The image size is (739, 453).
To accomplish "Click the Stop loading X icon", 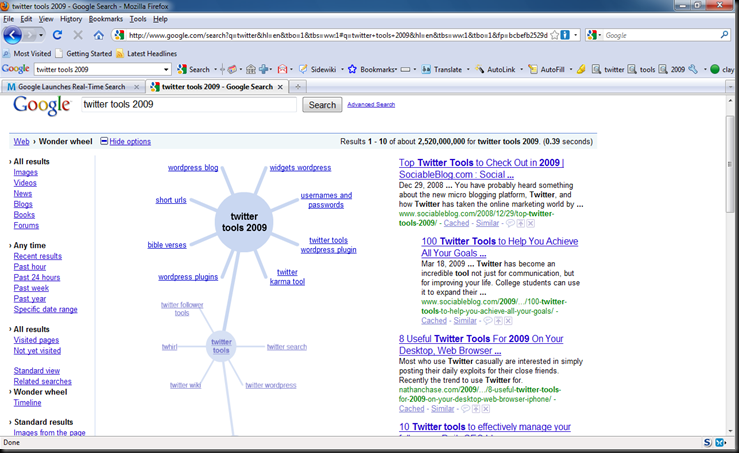I will (x=78, y=35).
